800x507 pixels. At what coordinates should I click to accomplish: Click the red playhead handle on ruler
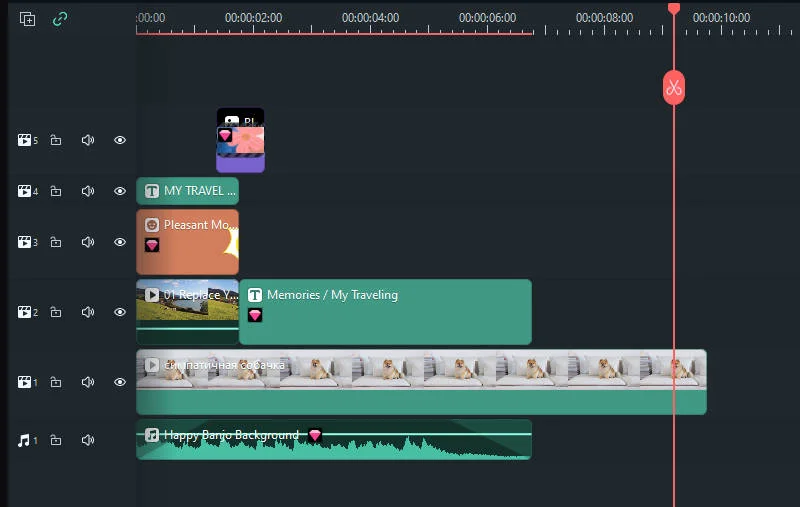point(673,9)
